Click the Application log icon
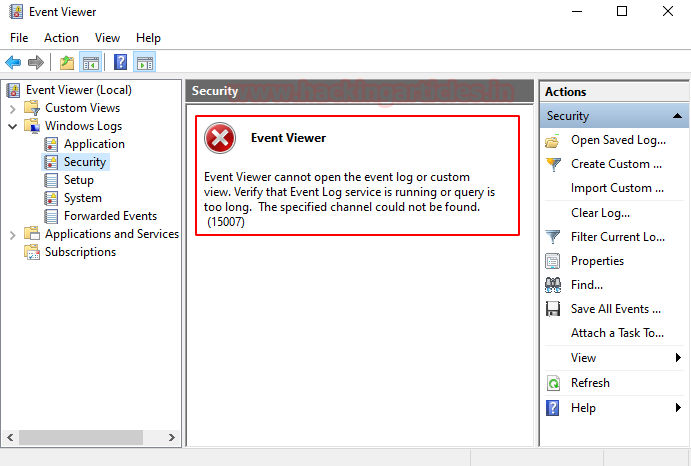Image resolution: width=691 pixels, height=466 pixels. pyautogui.click(x=51, y=144)
